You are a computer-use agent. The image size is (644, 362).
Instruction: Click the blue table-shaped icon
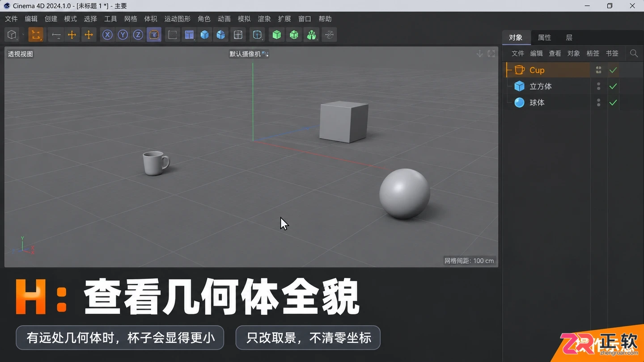click(189, 35)
